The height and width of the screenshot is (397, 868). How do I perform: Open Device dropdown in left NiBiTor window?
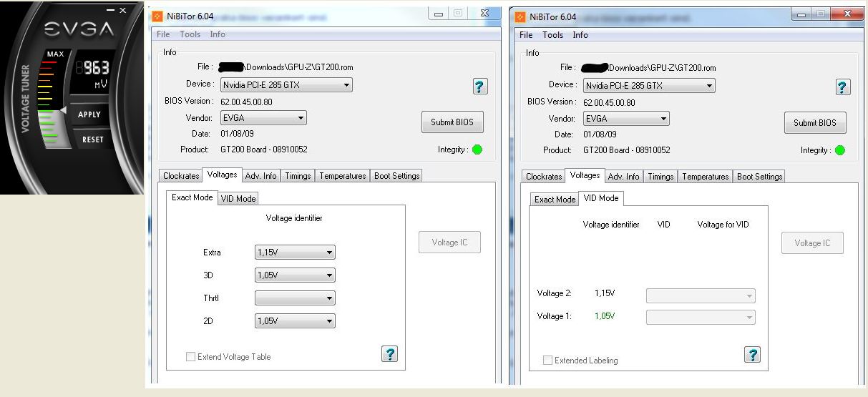coord(286,84)
